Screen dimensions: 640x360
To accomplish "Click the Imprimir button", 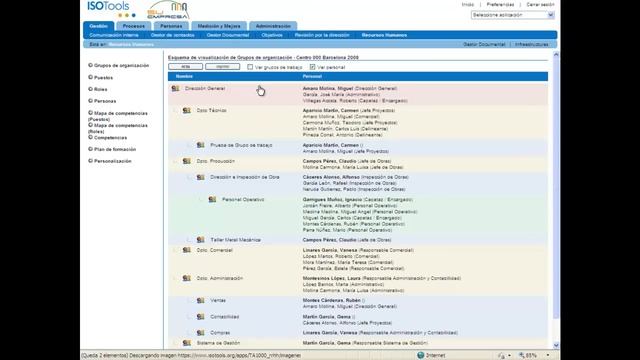I will point(222,67).
